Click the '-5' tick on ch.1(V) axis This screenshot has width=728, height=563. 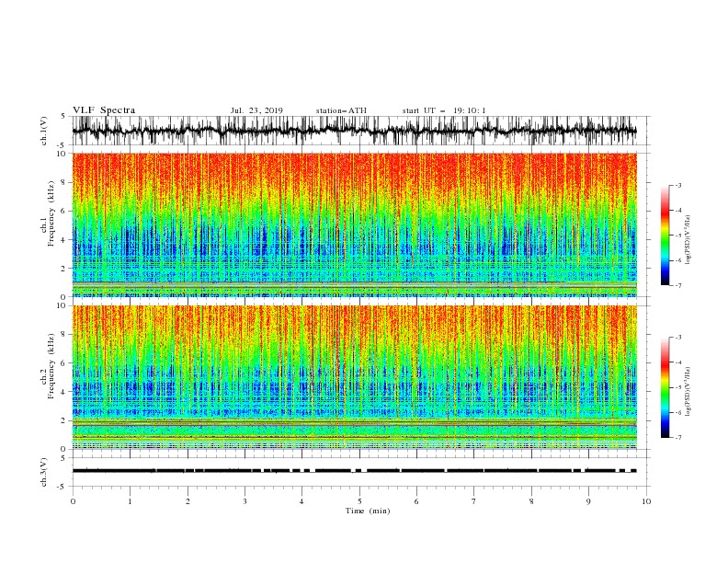click(x=63, y=145)
